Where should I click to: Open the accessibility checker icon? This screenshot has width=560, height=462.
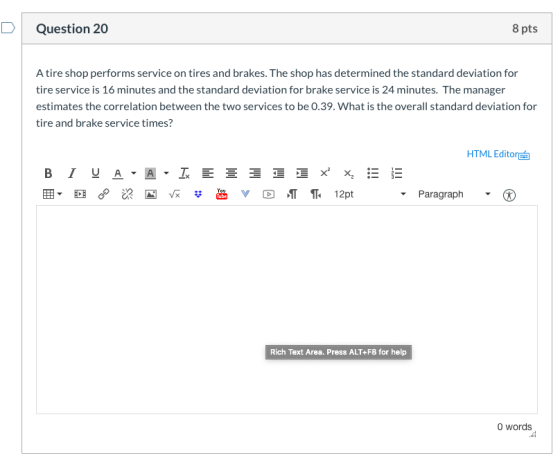[509, 195]
